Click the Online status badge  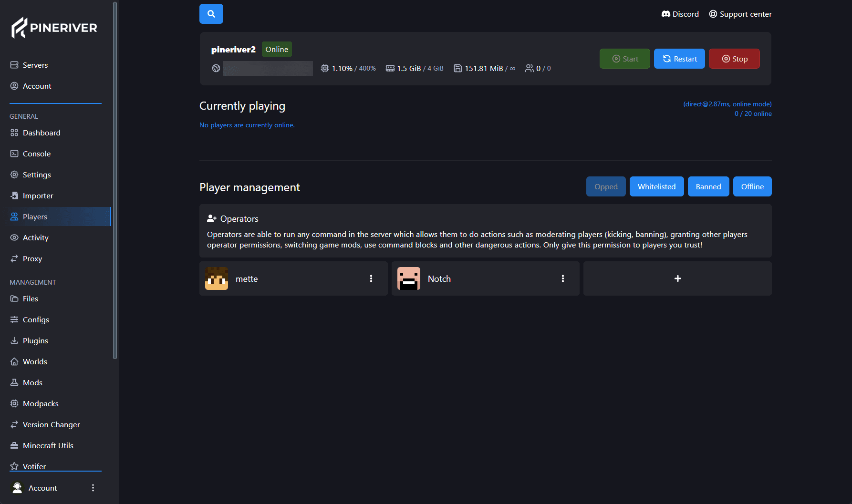click(277, 49)
